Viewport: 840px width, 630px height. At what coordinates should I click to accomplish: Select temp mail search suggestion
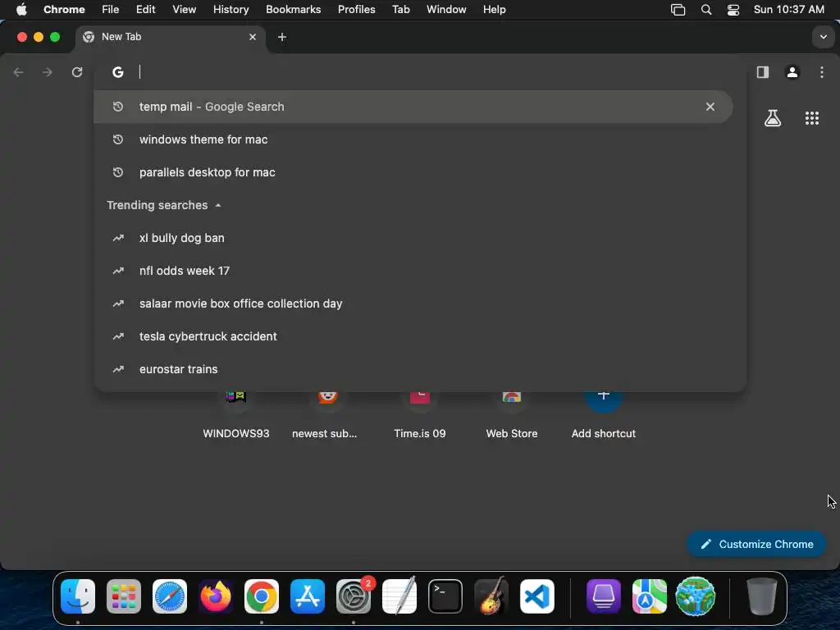click(413, 107)
